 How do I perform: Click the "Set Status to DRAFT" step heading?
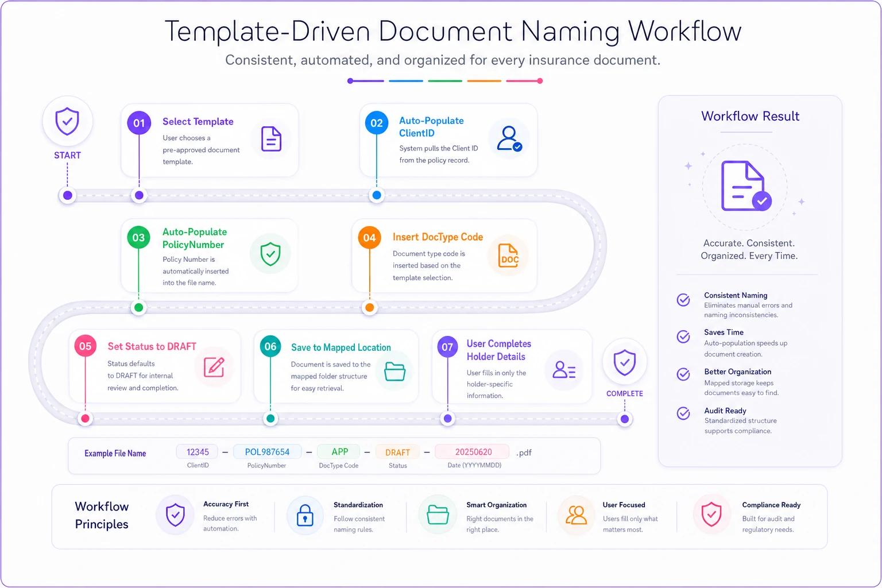pos(152,347)
